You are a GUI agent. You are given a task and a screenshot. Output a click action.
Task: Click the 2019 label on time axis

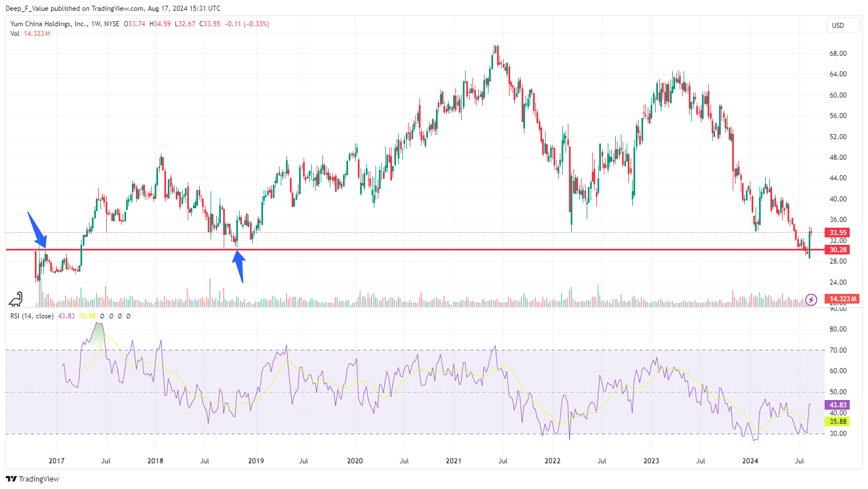tap(256, 461)
